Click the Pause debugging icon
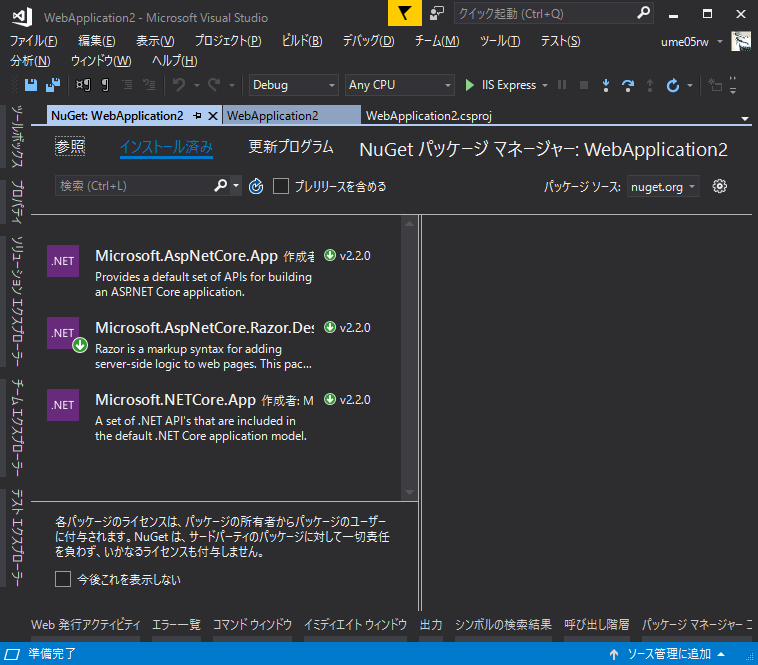The height and width of the screenshot is (665, 758). click(562, 86)
